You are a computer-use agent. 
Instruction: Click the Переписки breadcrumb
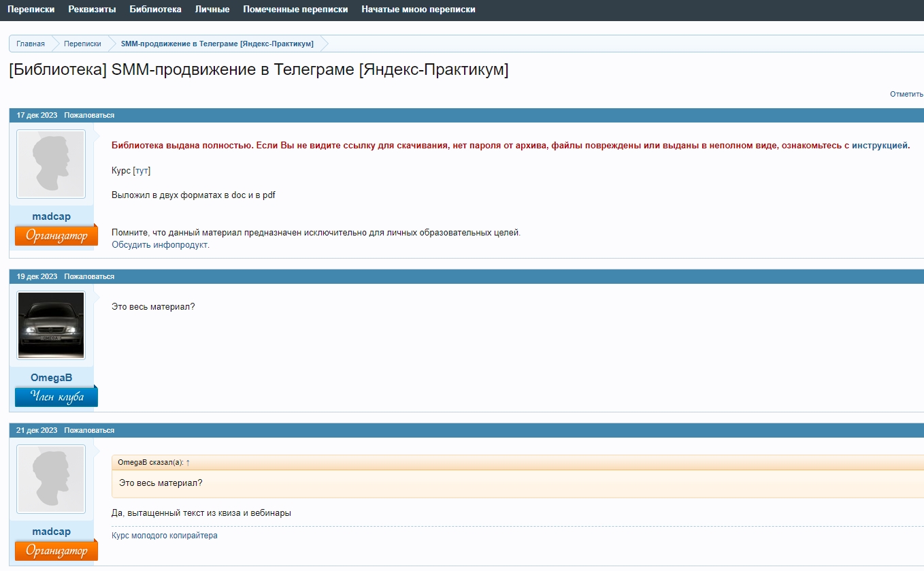[82, 44]
